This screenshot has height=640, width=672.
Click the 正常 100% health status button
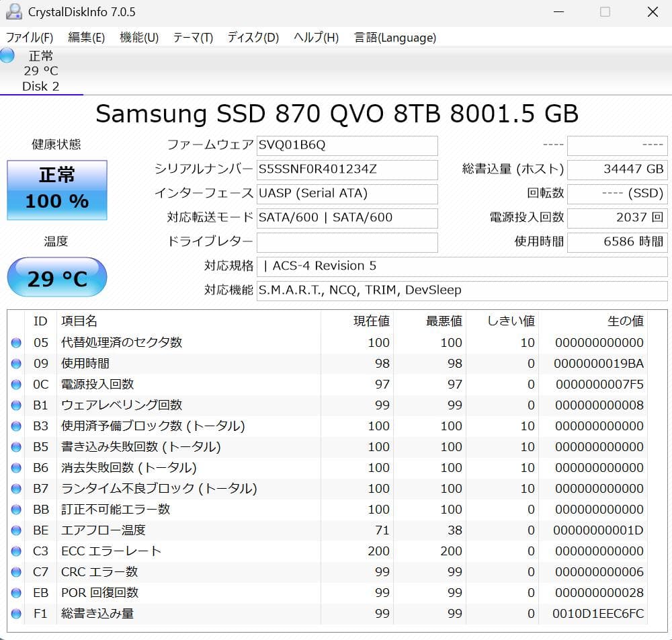pos(57,190)
